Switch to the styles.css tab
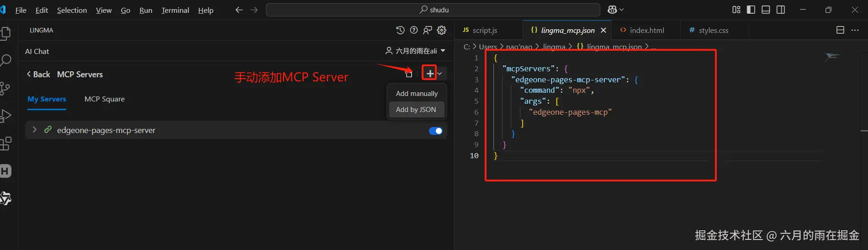868x250 pixels. [713, 30]
